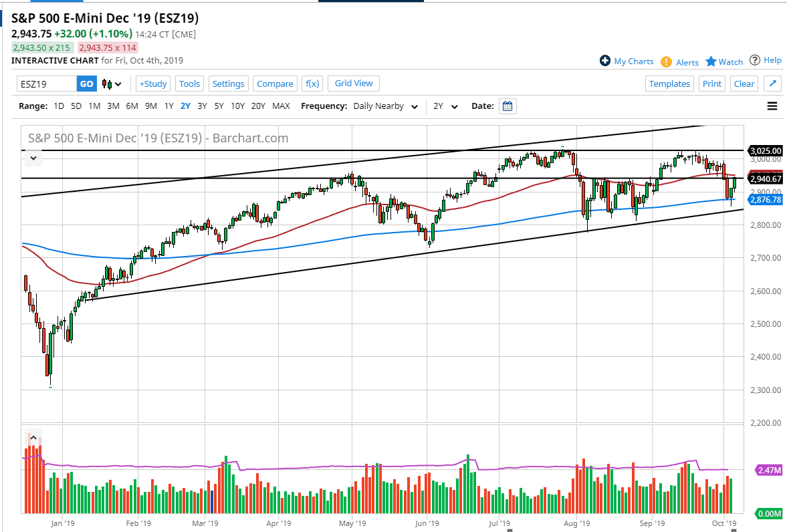The width and height of the screenshot is (787, 532).
Task: Click inside the ESZ19 symbol input field
Action: [45, 84]
